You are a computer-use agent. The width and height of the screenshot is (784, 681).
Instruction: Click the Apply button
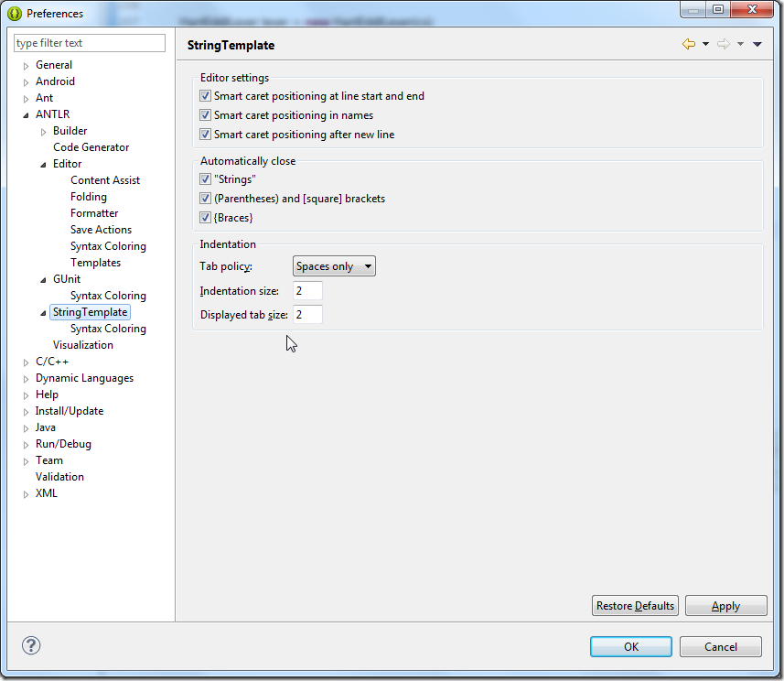click(726, 606)
